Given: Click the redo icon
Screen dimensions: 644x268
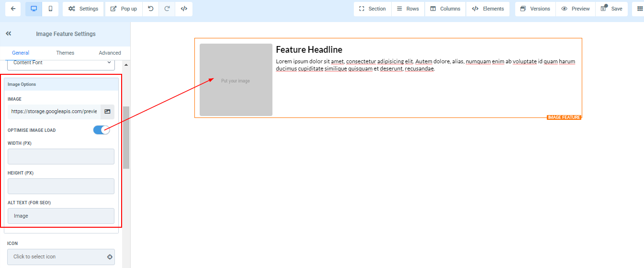Looking at the screenshot, I should pyautogui.click(x=167, y=9).
